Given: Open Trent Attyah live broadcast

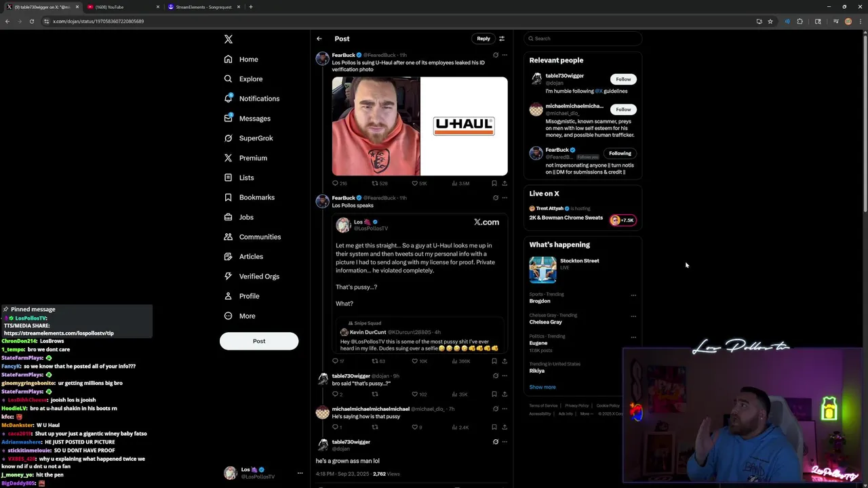Looking at the screenshot, I should [x=583, y=213].
